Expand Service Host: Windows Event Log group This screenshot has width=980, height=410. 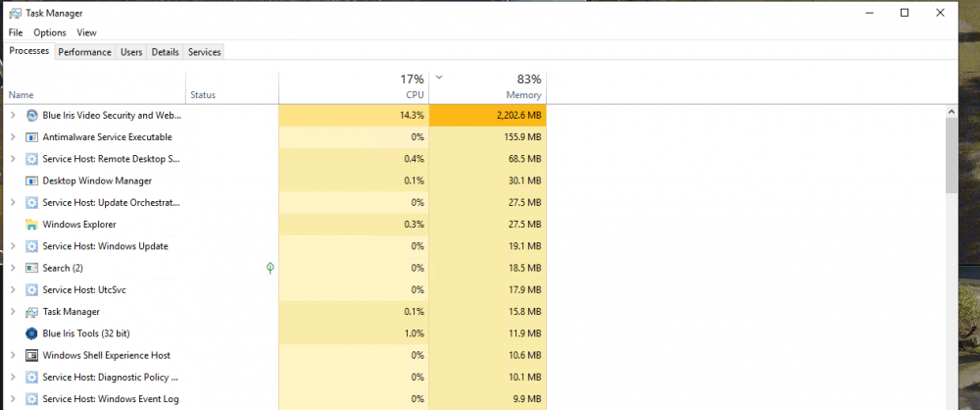pyautogui.click(x=13, y=399)
